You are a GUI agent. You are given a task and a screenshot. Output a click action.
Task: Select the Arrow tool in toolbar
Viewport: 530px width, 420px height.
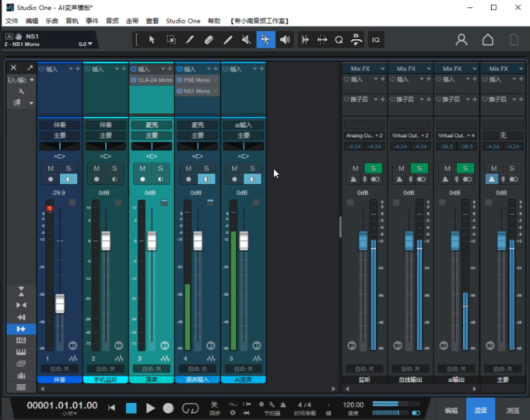click(x=152, y=40)
